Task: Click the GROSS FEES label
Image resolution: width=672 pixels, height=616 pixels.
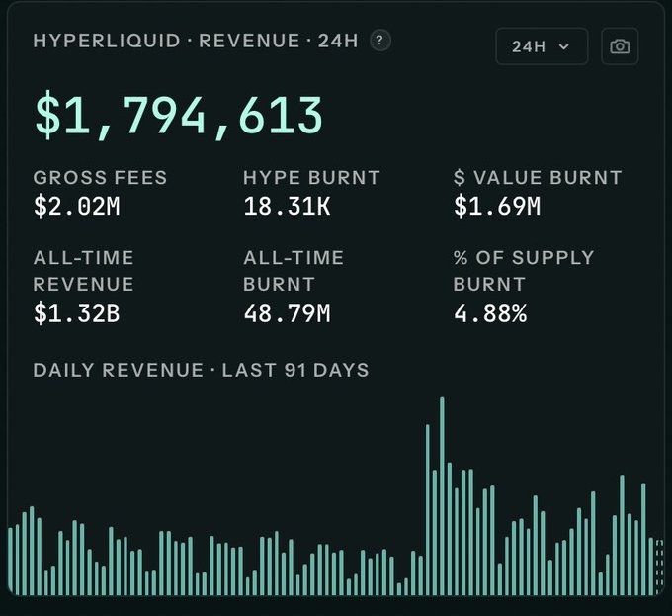Action: [x=100, y=177]
